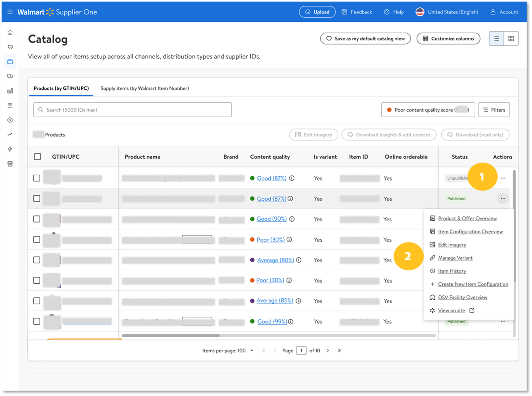
Task: Toggle the select-all header checkbox
Action: 37,157
